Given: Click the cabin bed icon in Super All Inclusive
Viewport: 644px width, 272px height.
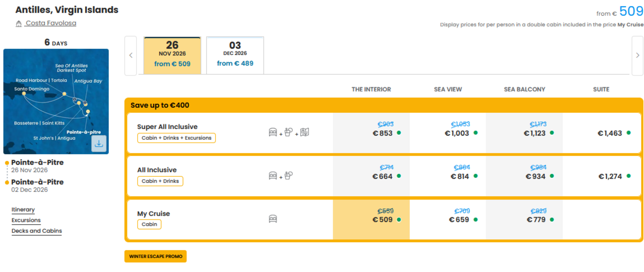Looking at the screenshot, I should [273, 132].
